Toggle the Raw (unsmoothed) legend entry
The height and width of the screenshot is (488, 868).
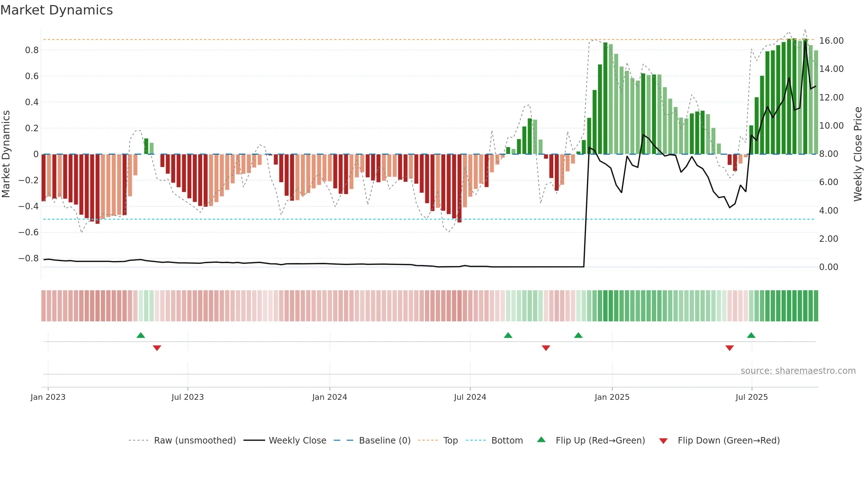coord(182,440)
